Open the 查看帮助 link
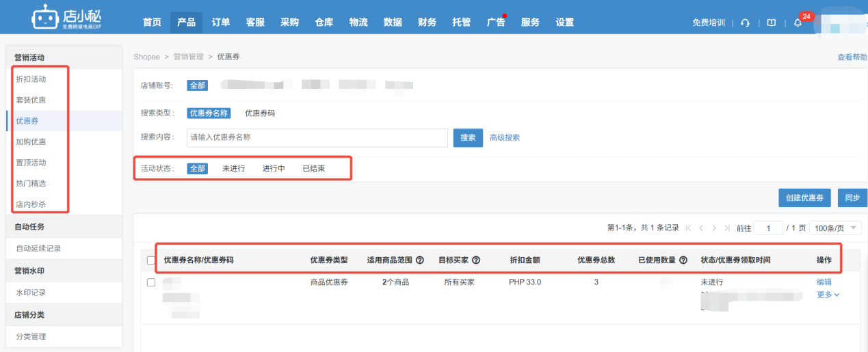 click(852, 57)
